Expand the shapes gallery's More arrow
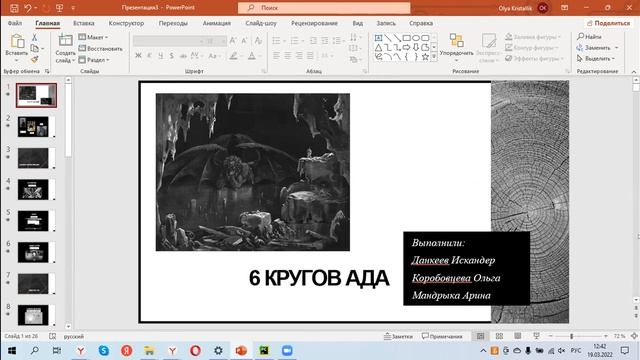 [434, 57]
